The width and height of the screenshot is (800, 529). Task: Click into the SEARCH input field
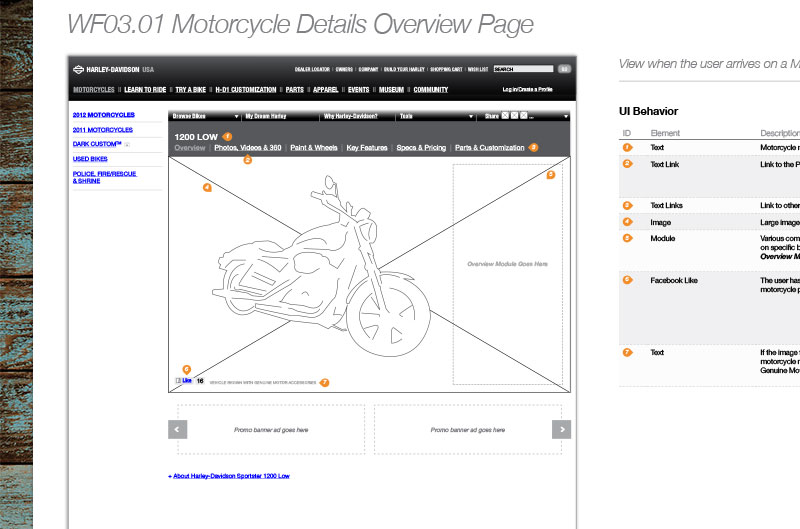[523, 69]
